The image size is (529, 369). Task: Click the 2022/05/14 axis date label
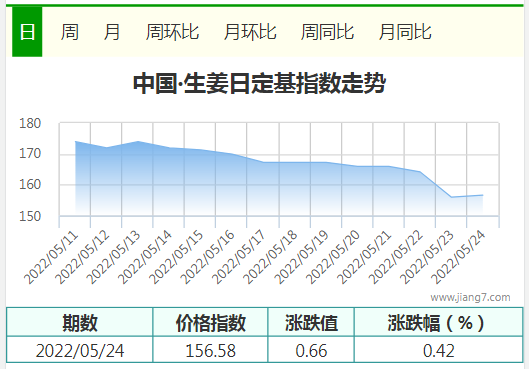[145, 257]
